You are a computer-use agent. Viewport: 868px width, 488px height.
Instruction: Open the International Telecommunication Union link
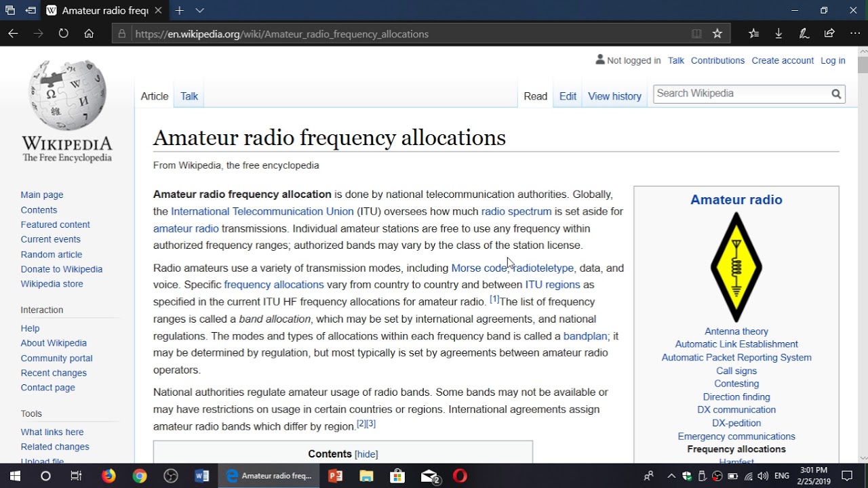pos(262,211)
